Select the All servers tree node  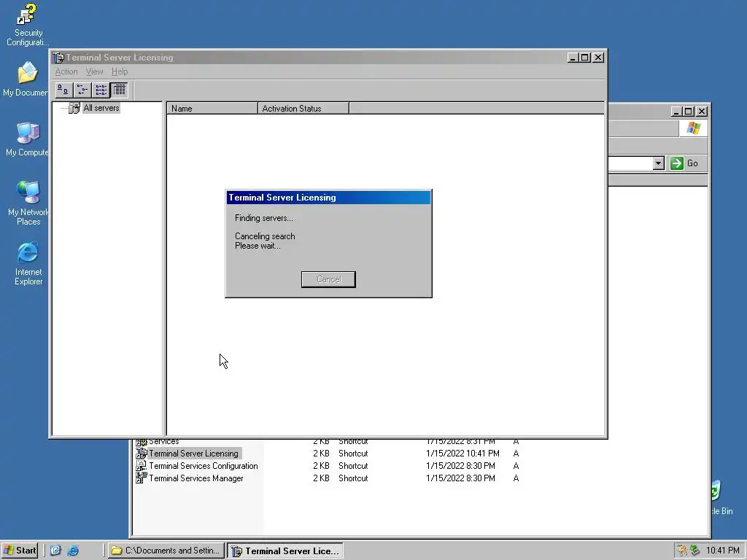click(101, 108)
